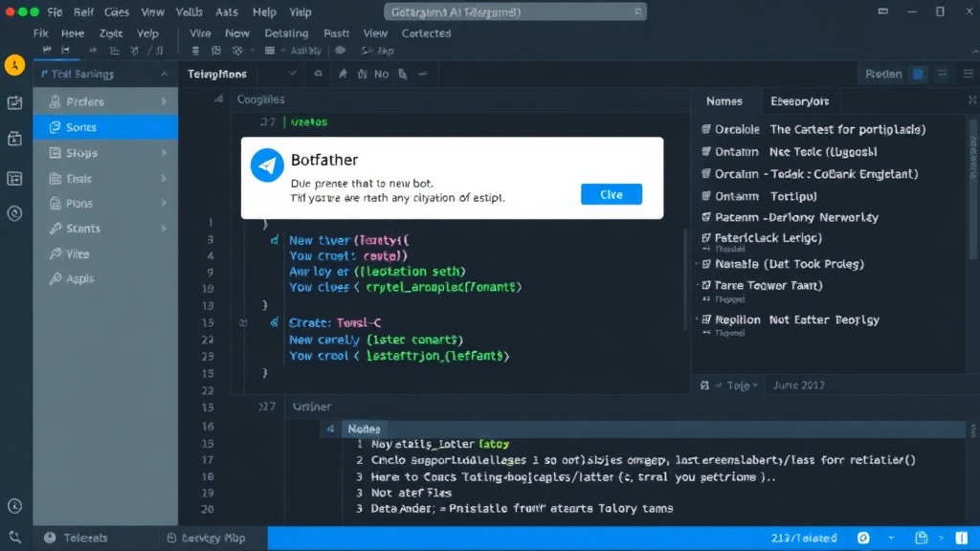Screen dimensions: 980x551
Task: Click the Eaevtgy Mbp icon in status bar
Action: (x=171, y=538)
